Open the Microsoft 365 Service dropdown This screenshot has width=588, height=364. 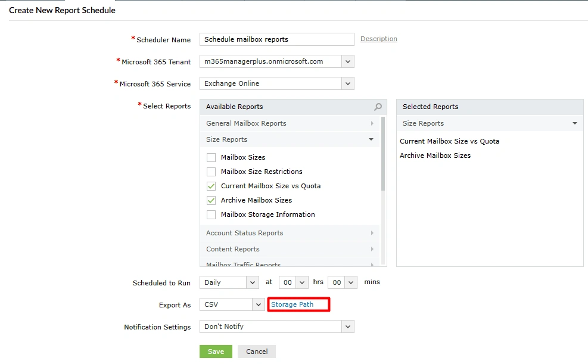pos(347,83)
